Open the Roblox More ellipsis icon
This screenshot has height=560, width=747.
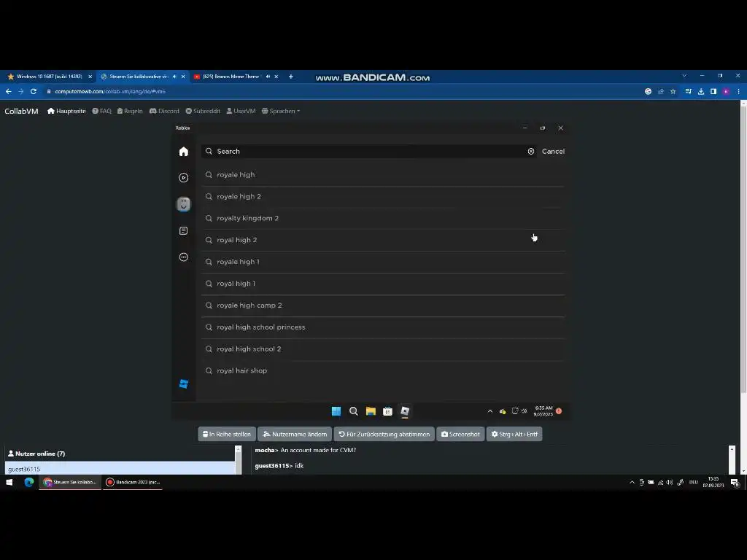click(x=183, y=257)
